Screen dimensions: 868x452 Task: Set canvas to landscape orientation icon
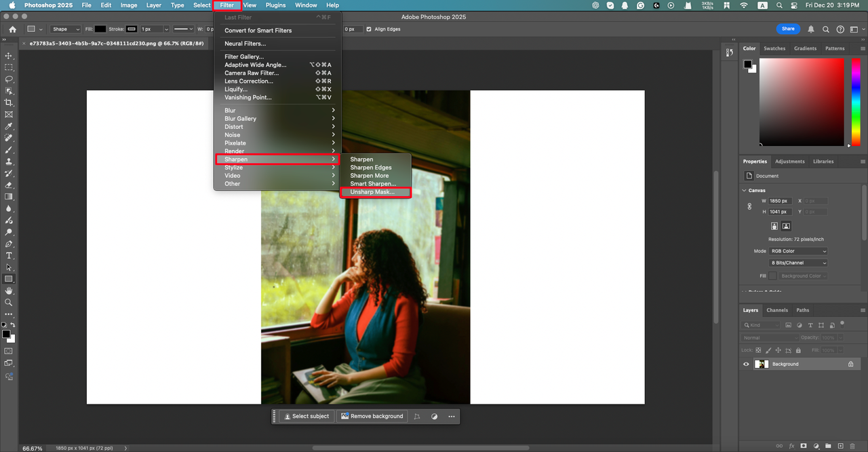coord(786,226)
